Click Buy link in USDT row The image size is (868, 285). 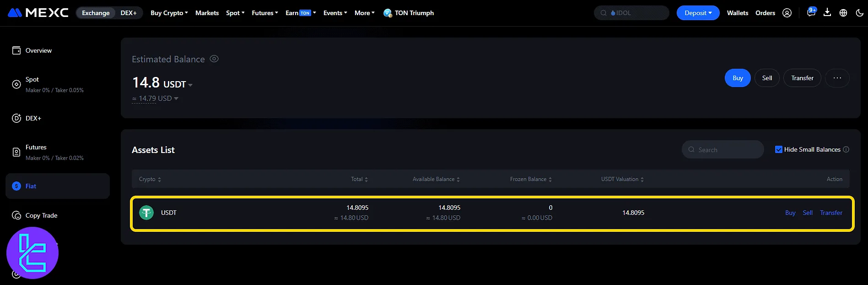[x=790, y=213]
